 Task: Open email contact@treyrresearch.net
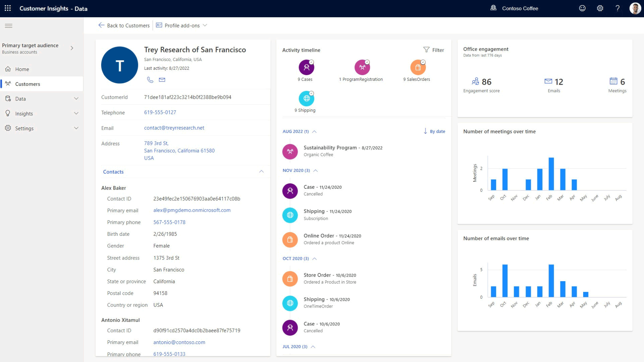point(174,128)
